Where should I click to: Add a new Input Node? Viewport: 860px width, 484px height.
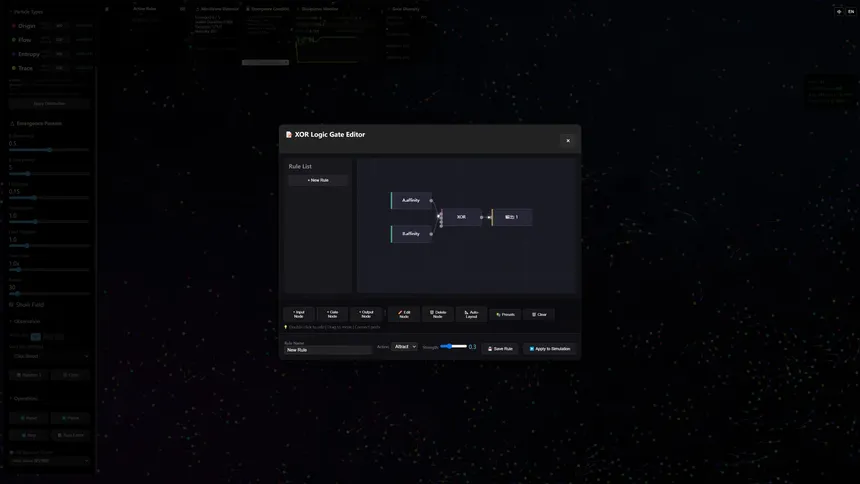tap(299, 314)
